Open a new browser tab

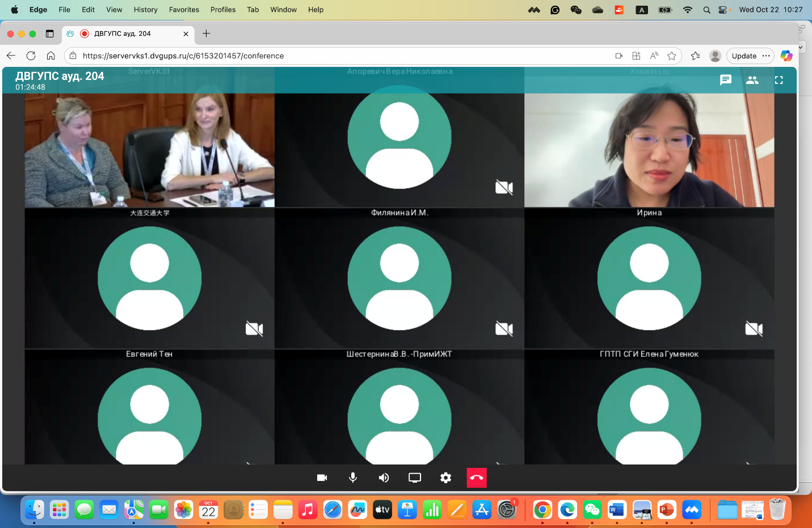click(x=207, y=33)
